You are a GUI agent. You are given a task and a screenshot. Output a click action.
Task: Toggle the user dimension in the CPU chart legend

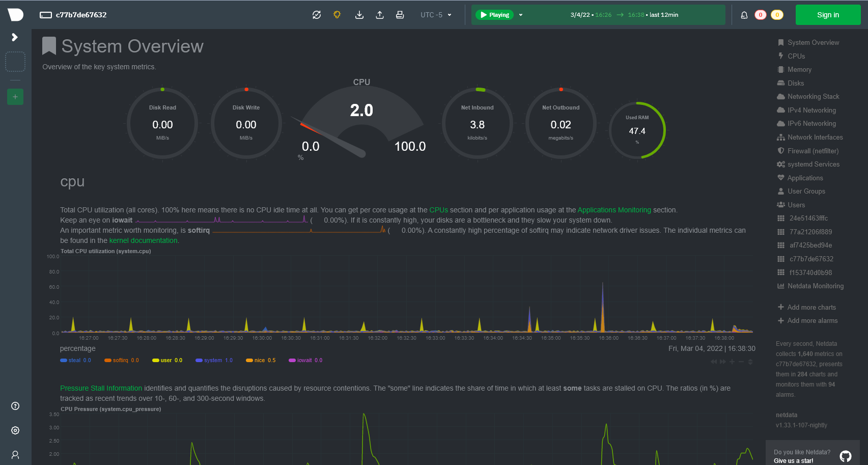(167, 360)
